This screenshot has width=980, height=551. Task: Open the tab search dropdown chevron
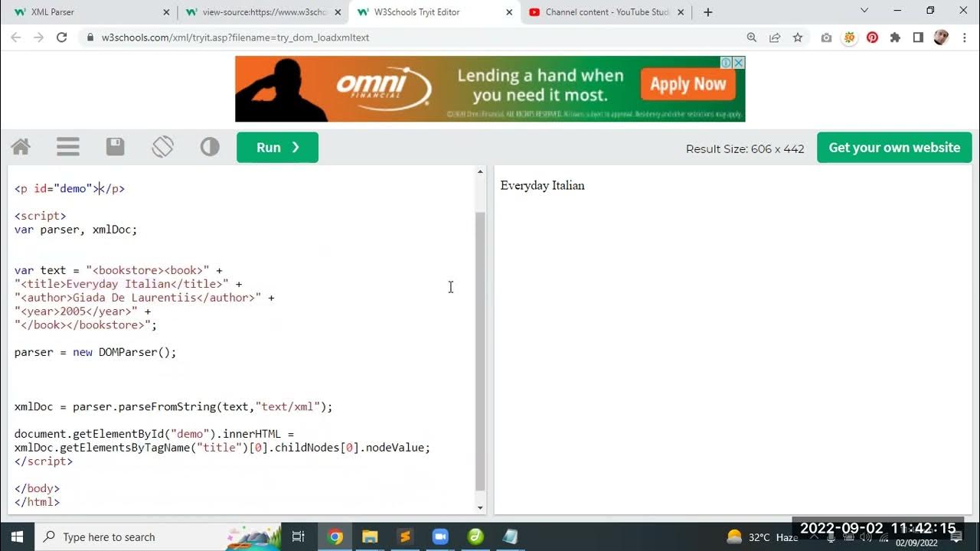click(x=864, y=11)
